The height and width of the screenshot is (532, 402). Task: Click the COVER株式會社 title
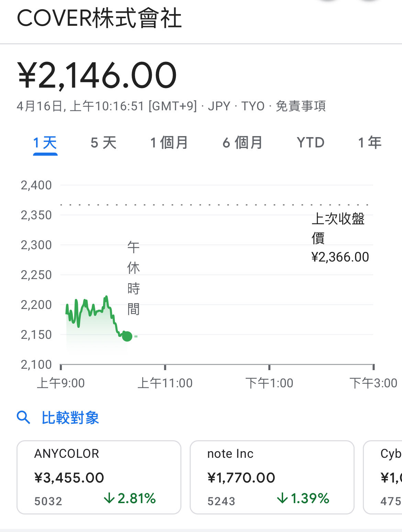99,18
